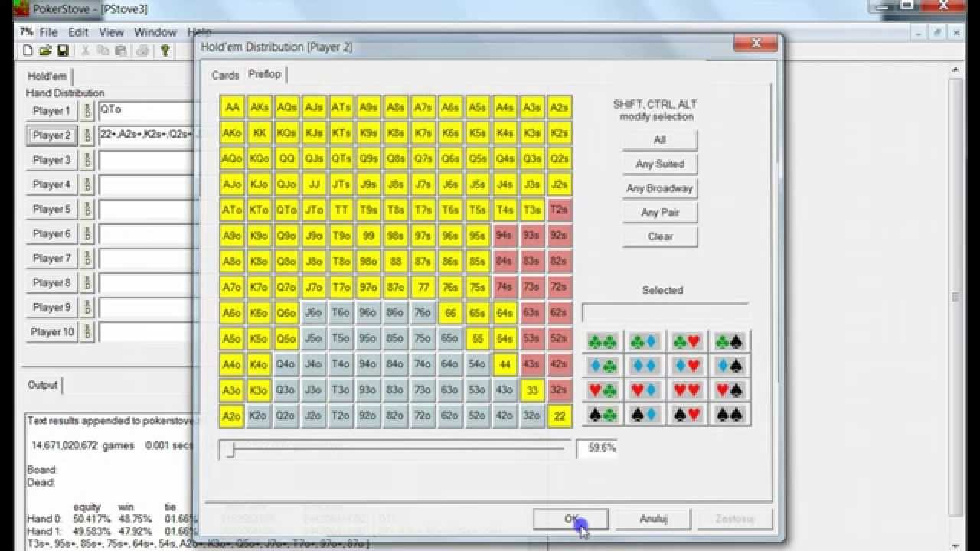Select the Preflop tab
Image resolution: width=980 pixels, height=551 pixels.
(265, 74)
